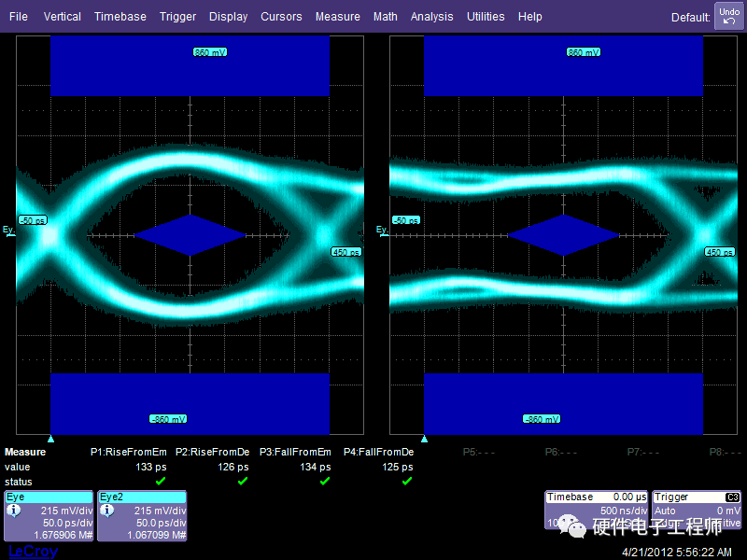Click the 215 mV/div value in Eye descriptor

(x=66, y=511)
